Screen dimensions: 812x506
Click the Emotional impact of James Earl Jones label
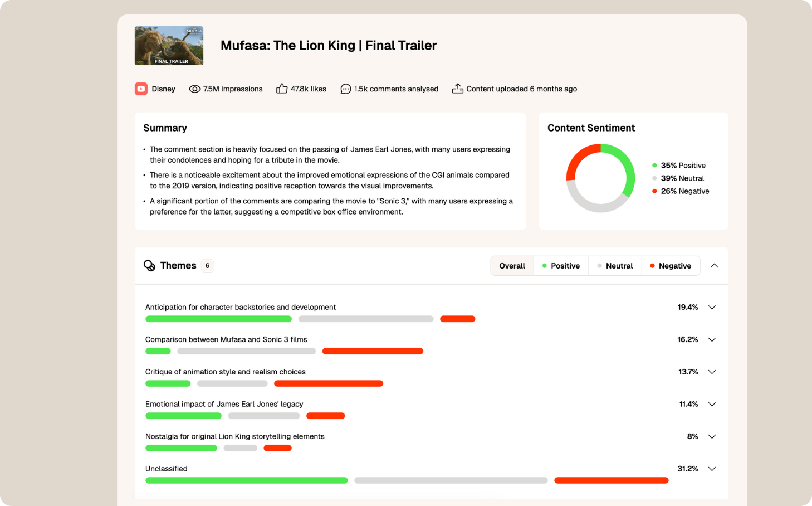point(224,405)
